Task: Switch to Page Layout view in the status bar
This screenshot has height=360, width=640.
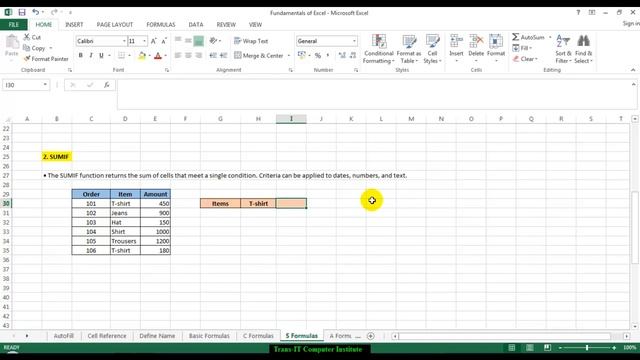Action: pos(529,348)
